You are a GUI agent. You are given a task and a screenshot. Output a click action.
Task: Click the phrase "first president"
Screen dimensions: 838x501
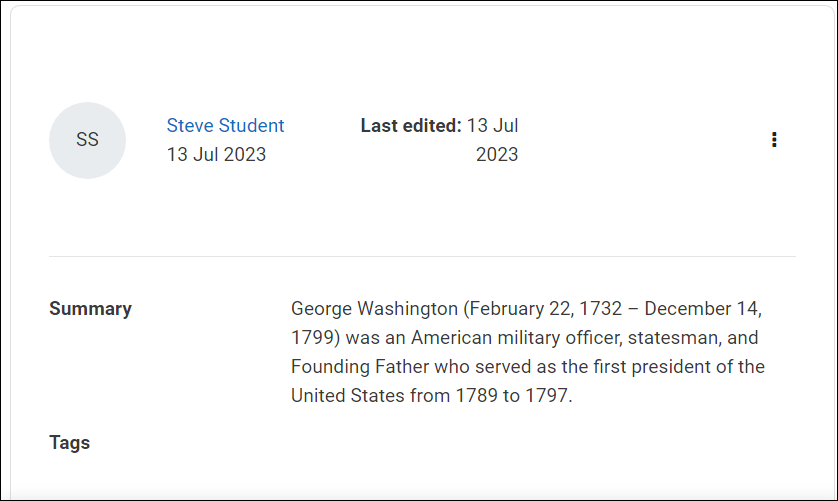643,367
